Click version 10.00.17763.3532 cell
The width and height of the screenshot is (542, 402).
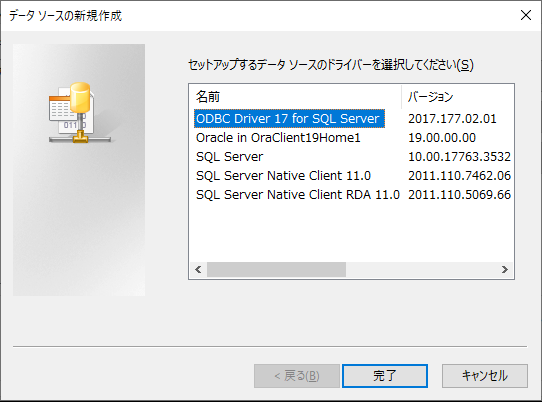click(x=459, y=157)
